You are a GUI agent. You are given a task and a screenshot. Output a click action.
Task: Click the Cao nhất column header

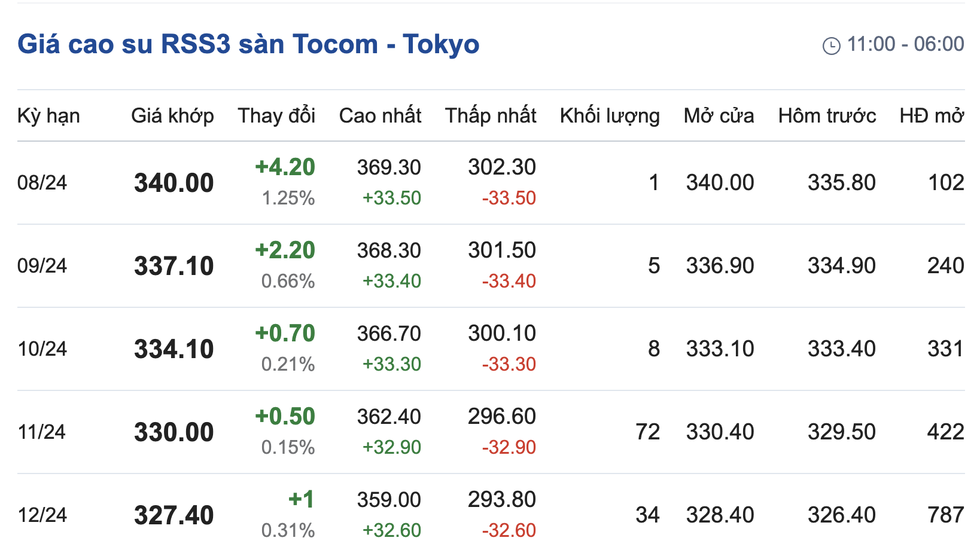(x=380, y=115)
